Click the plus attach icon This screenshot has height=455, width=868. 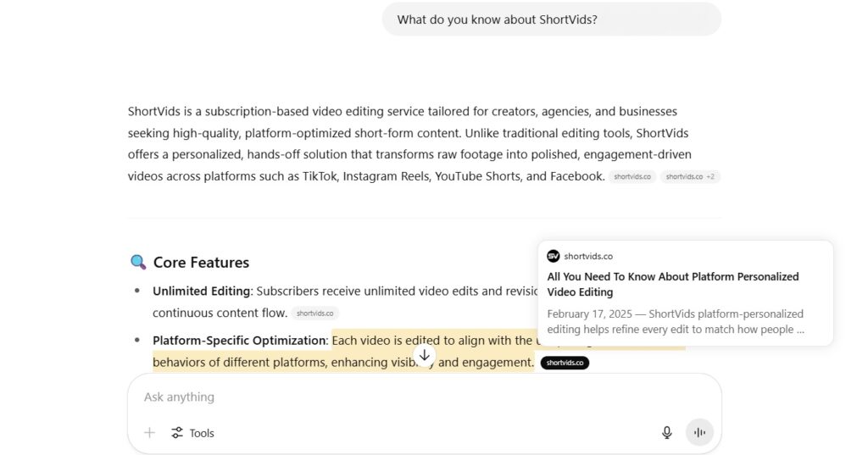pyautogui.click(x=149, y=433)
